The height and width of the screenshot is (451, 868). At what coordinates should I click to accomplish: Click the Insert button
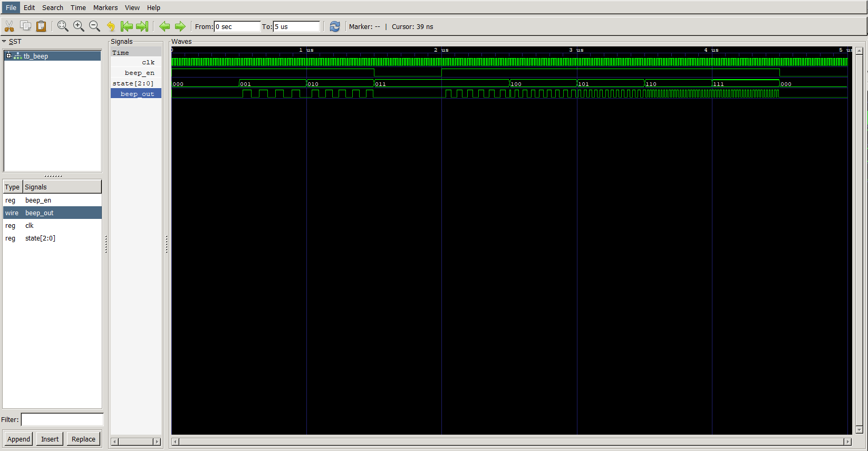[50, 439]
